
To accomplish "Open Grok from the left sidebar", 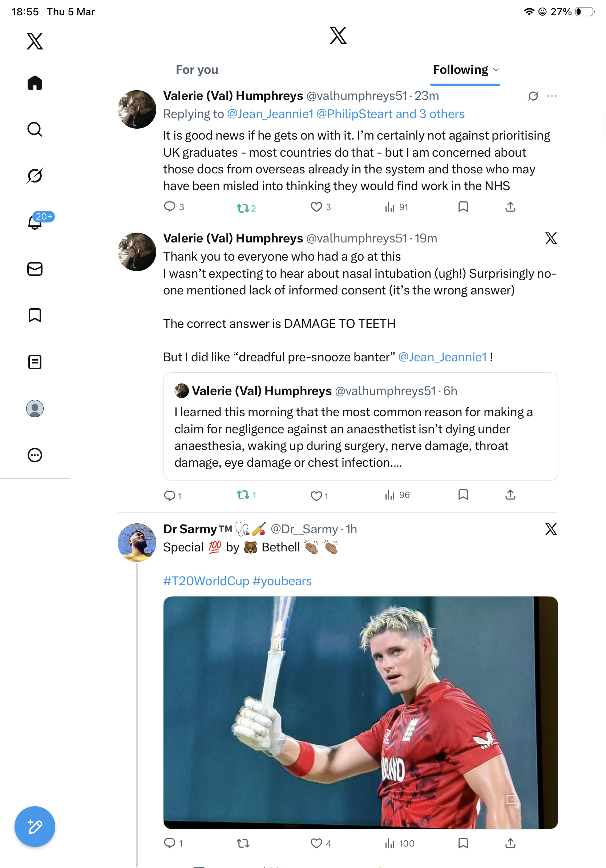I will [x=35, y=176].
